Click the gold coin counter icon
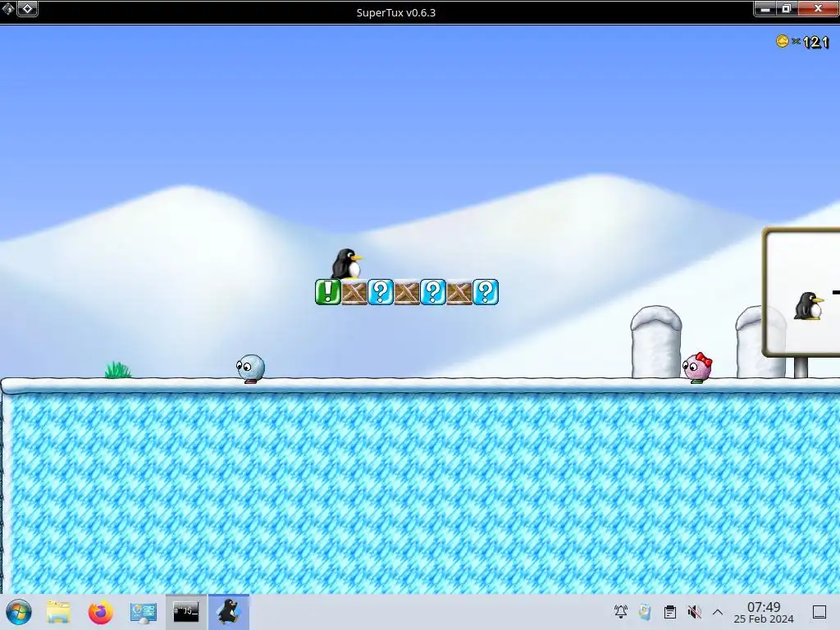 (x=782, y=41)
